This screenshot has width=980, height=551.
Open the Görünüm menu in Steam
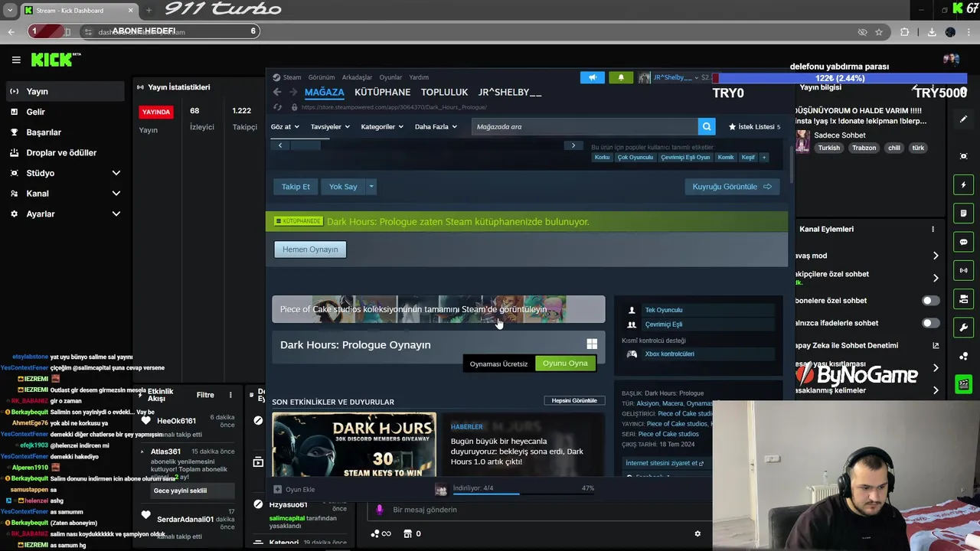tap(322, 77)
